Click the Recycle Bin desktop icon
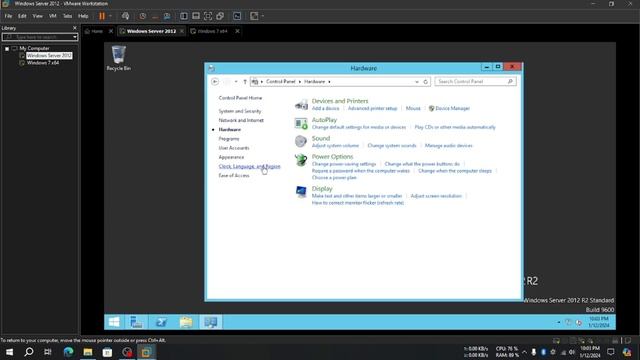The width and height of the screenshot is (640, 360). 119,58
